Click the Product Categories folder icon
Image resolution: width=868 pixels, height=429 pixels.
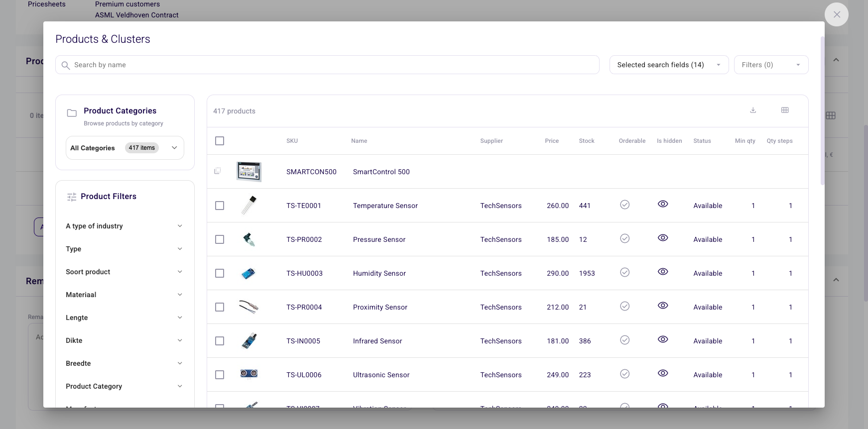[72, 113]
